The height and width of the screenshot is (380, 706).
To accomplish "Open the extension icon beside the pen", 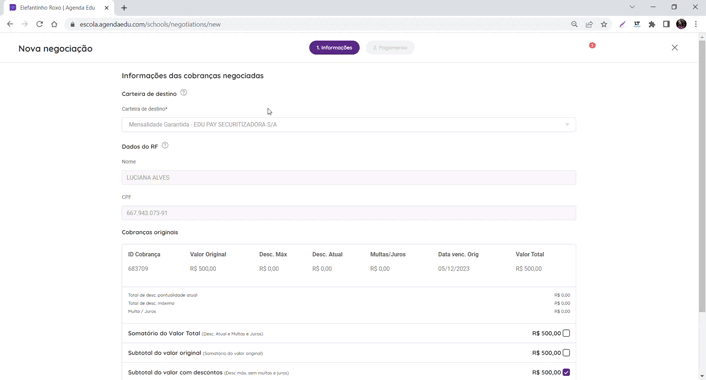I will pos(637,24).
